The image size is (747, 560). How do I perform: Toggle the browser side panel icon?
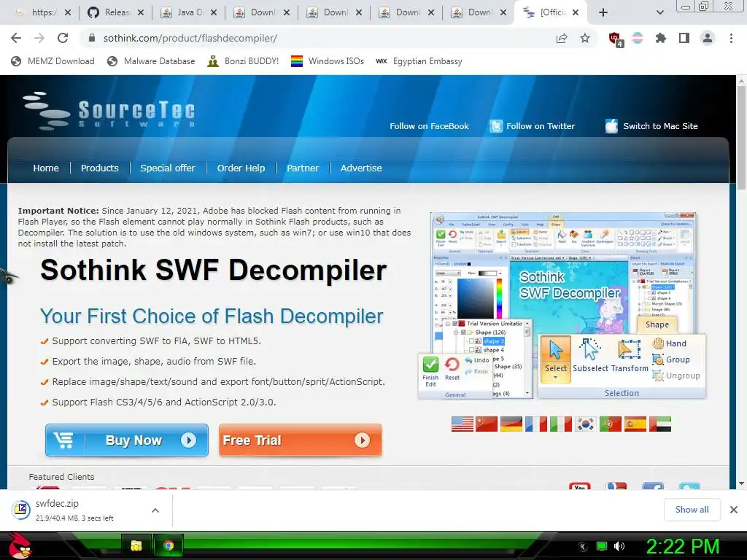(x=684, y=38)
